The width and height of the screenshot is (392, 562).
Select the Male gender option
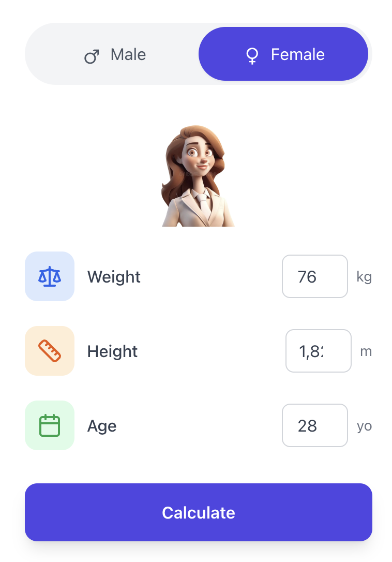(x=114, y=54)
